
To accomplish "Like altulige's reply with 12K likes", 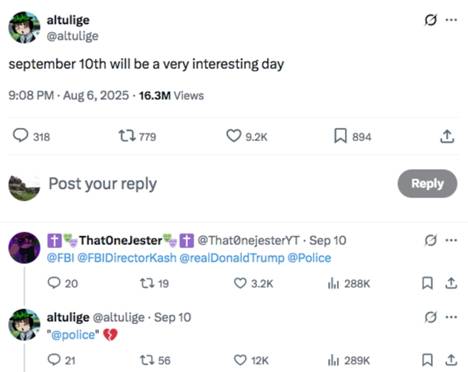I will (x=240, y=360).
